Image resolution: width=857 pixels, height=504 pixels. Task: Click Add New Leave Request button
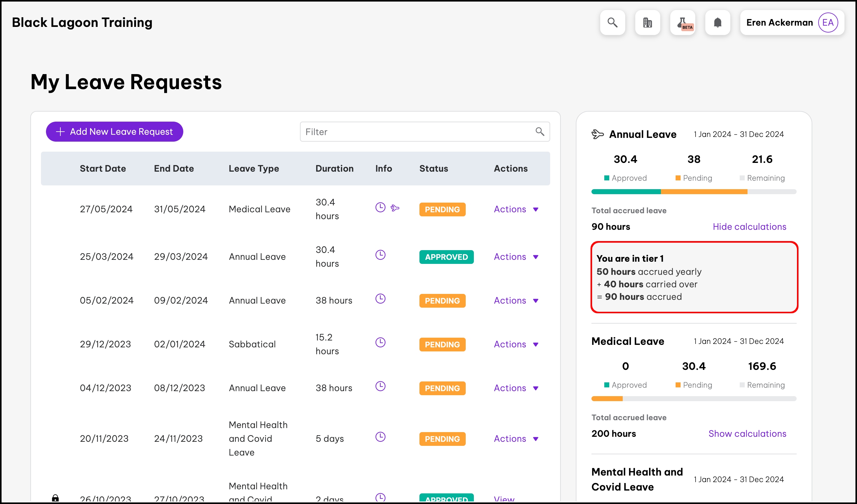tap(114, 132)
